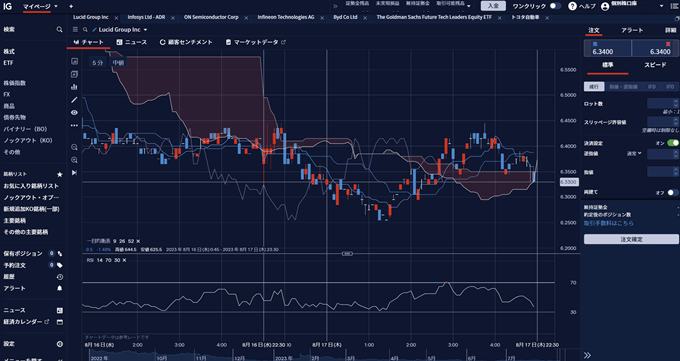Open the マーケットデータ tab
The image size is (680, 361).
point(256,42)
